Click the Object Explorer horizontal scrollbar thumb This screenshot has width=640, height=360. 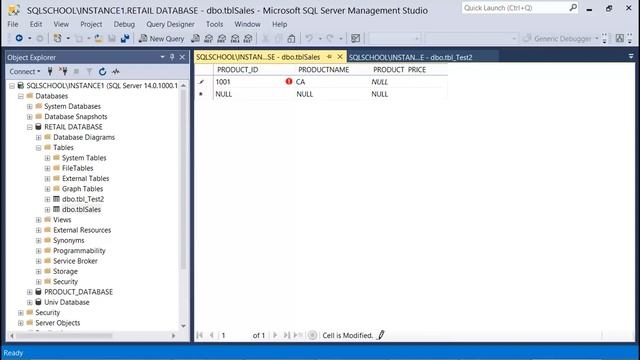click(64, 336)
